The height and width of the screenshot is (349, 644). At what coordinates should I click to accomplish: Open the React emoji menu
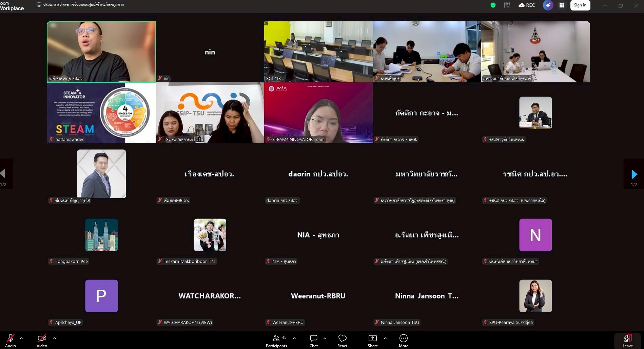[x=342, y=340]
